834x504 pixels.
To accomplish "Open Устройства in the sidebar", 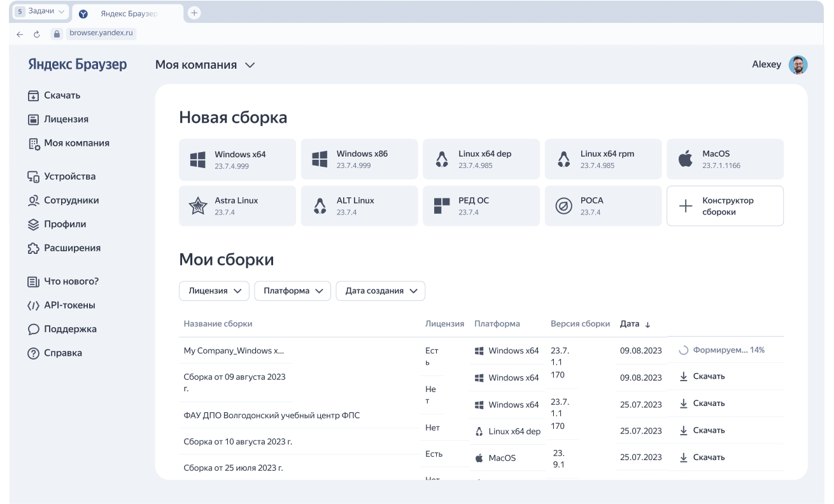I will point(62,177).
